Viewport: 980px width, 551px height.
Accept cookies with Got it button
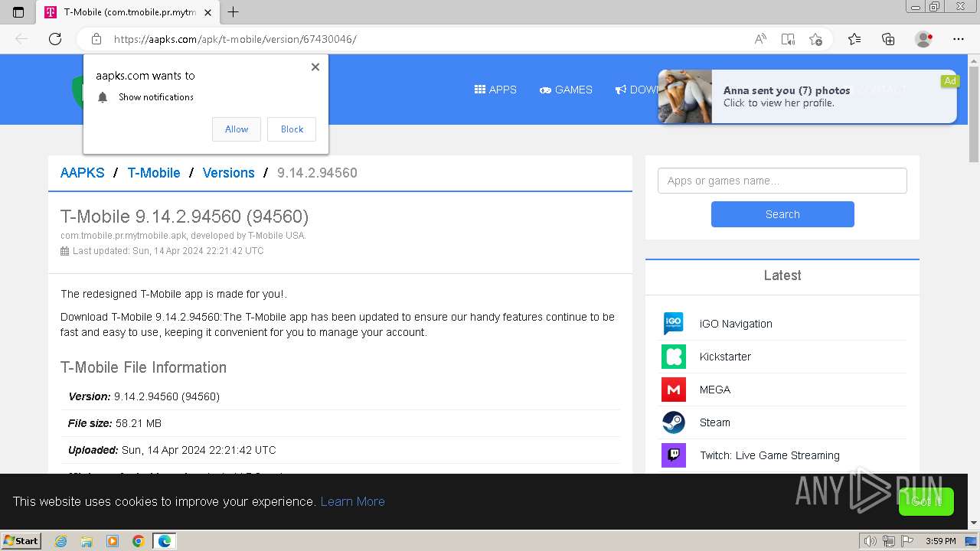926,501
